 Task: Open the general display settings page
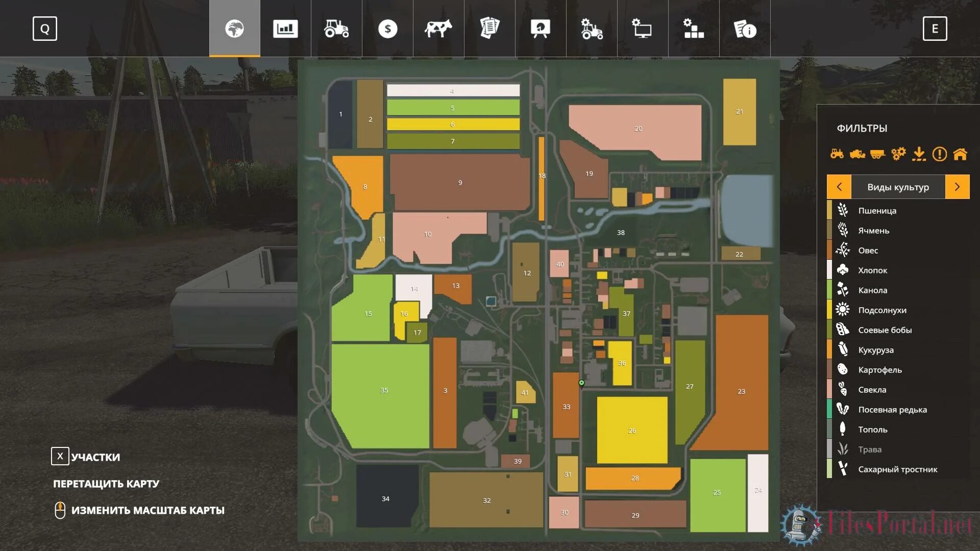coord(643,29)
